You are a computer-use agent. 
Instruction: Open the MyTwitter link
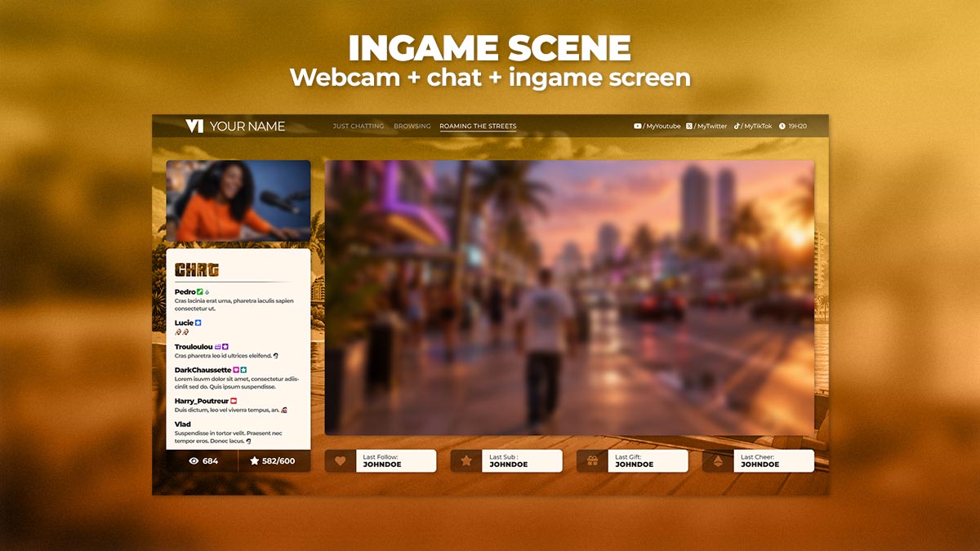pyautogui.click(x=710, y=127)
